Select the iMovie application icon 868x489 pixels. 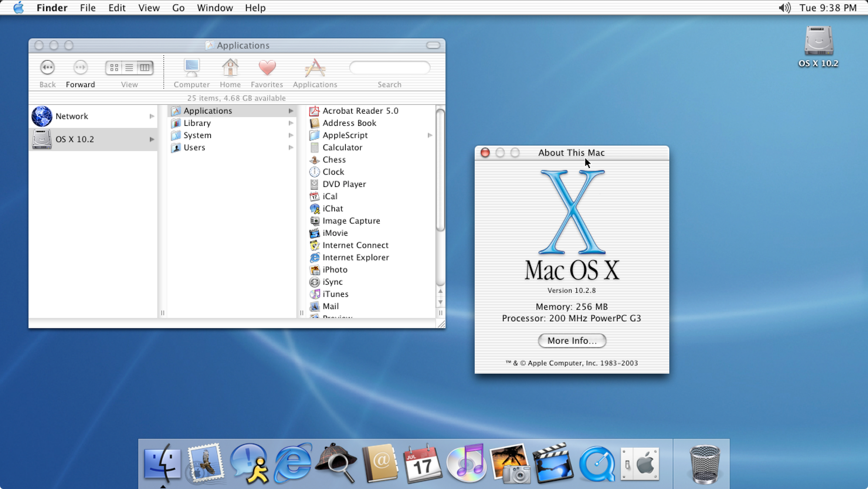pyautogui.click(x=314, y=233)
